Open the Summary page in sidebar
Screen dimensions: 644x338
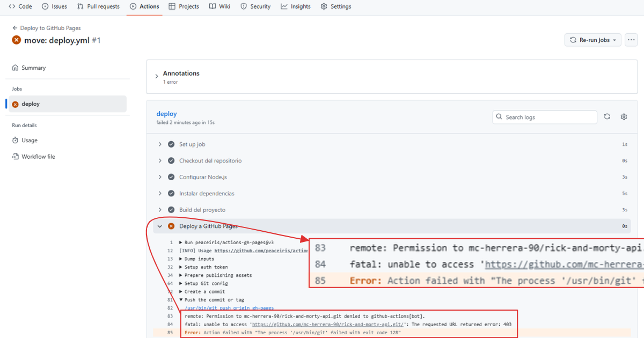(x=33, y=68)
